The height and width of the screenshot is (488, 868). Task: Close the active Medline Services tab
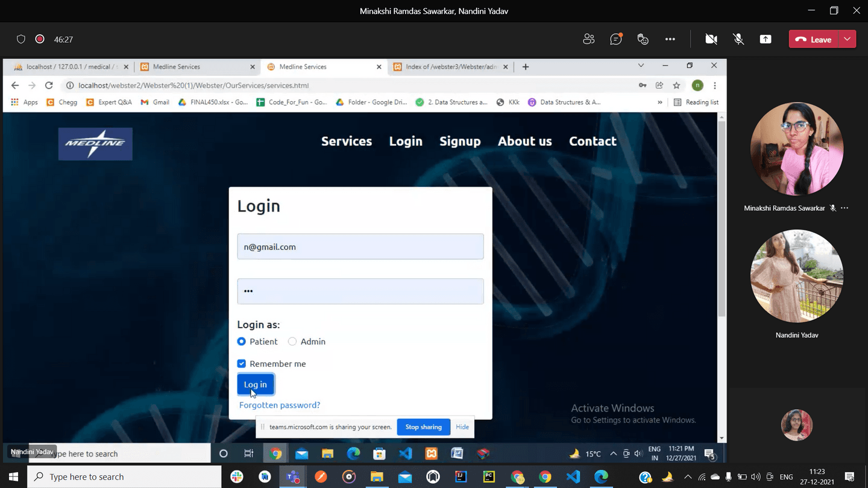(x=379, y=67)
